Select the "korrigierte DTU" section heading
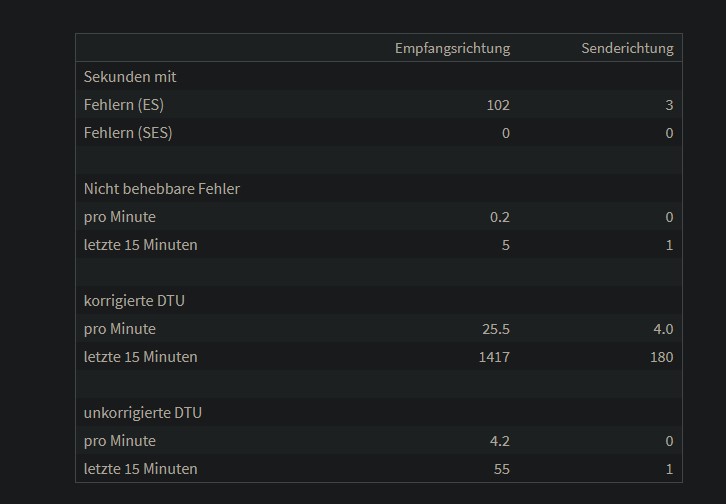 [134, 301]
